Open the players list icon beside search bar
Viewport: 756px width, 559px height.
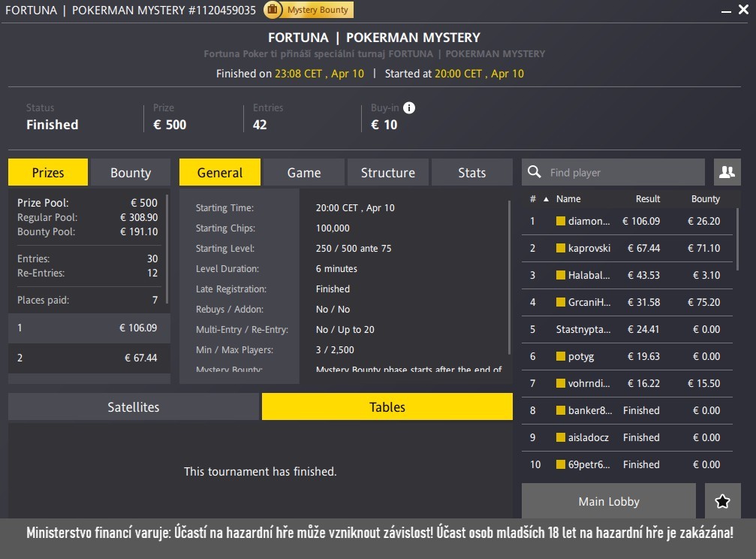coord(726,172)
